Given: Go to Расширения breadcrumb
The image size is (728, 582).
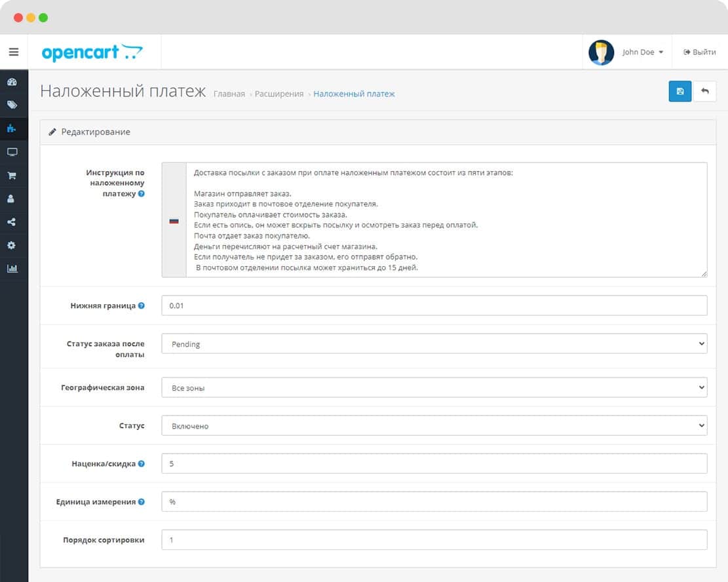Looking at the screenshot, I should coord(279,94).
